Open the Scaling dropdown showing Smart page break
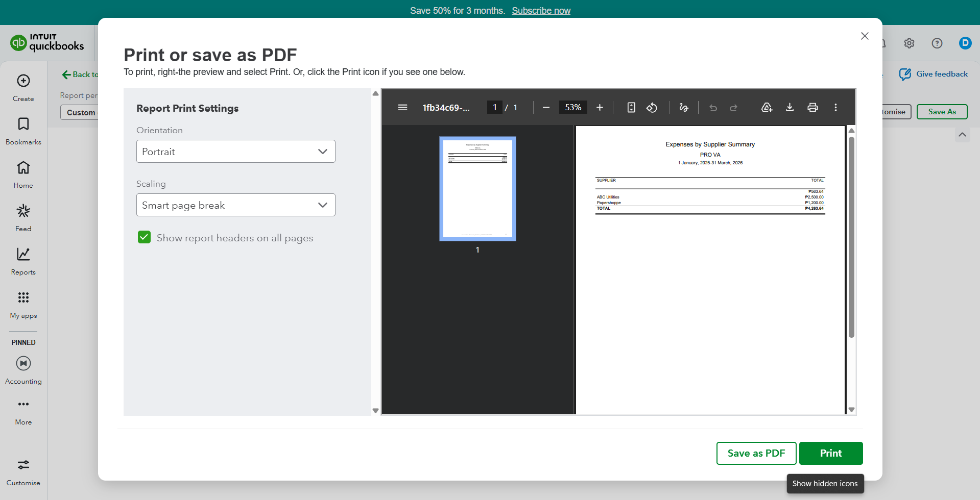This screenshot has height=500, width=980. coord(236,205)
